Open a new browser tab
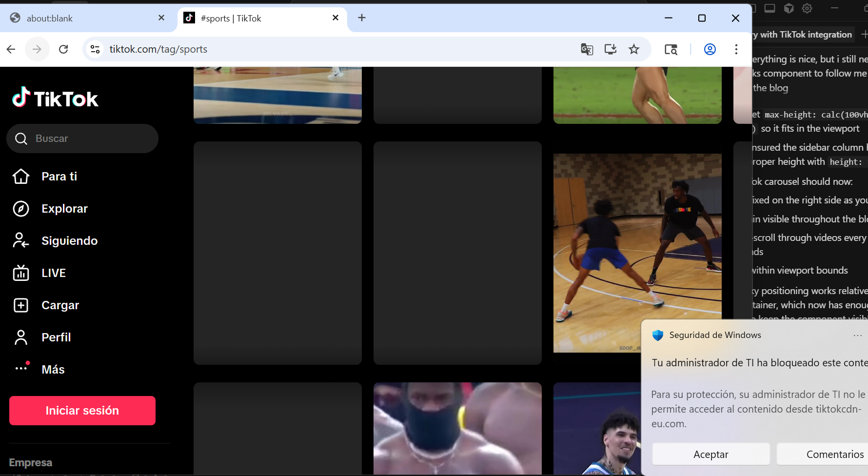 coord(362,18)
